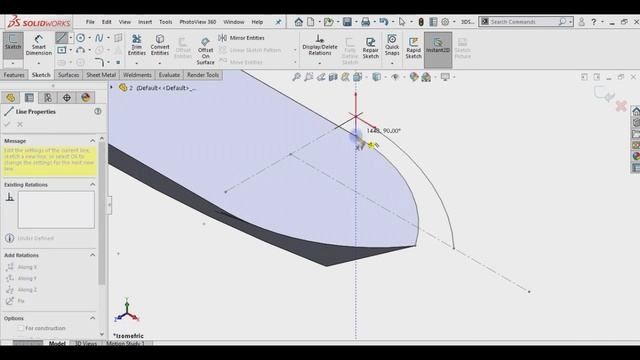
Task: Select the Corner Rectangle tool
Action: 62,50
